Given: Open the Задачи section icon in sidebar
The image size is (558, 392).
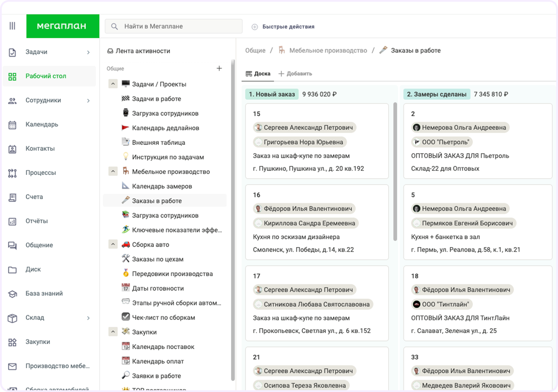Looking at the screenshot, I should (x=12, y=52).
